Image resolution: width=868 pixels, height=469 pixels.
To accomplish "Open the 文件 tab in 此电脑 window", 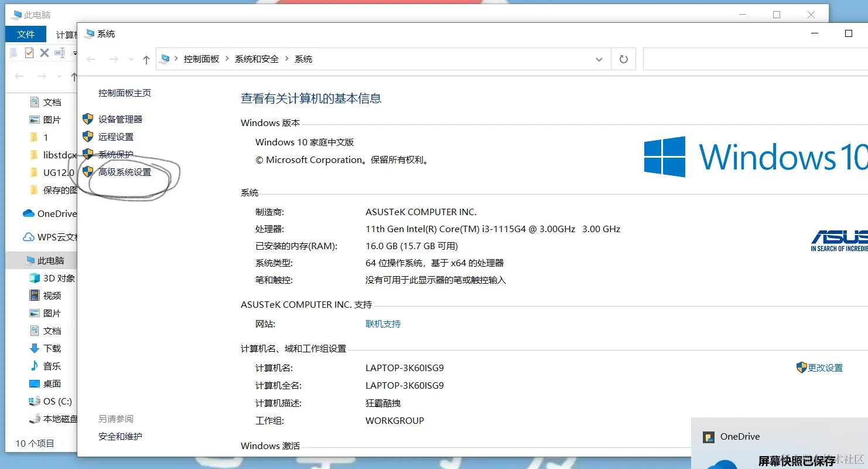I will pyautogui.click(x=26, y=35).
